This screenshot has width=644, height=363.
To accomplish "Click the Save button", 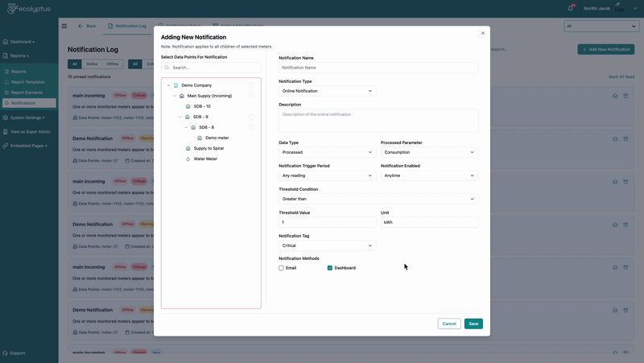I will point(473,324).
